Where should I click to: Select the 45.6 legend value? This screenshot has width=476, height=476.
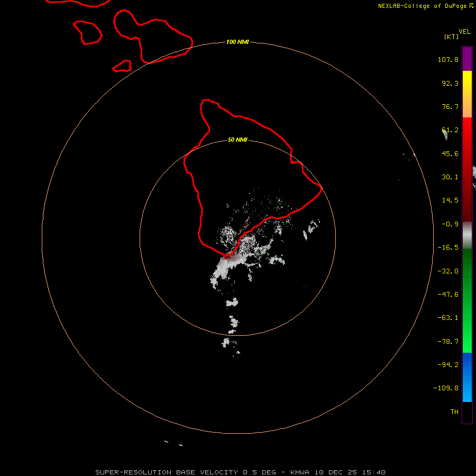(450, 153)
